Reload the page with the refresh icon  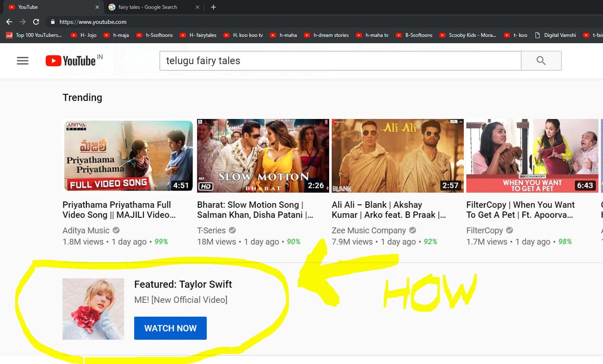click(x=36, y=22)
